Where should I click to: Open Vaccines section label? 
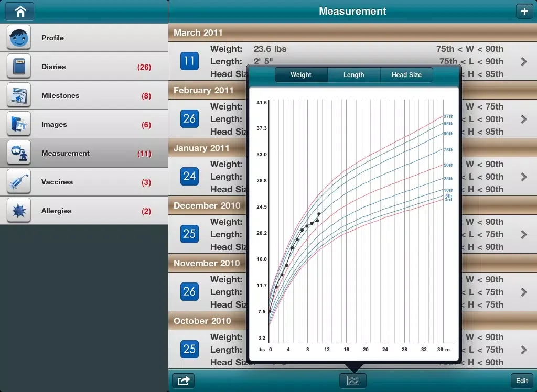57,182
